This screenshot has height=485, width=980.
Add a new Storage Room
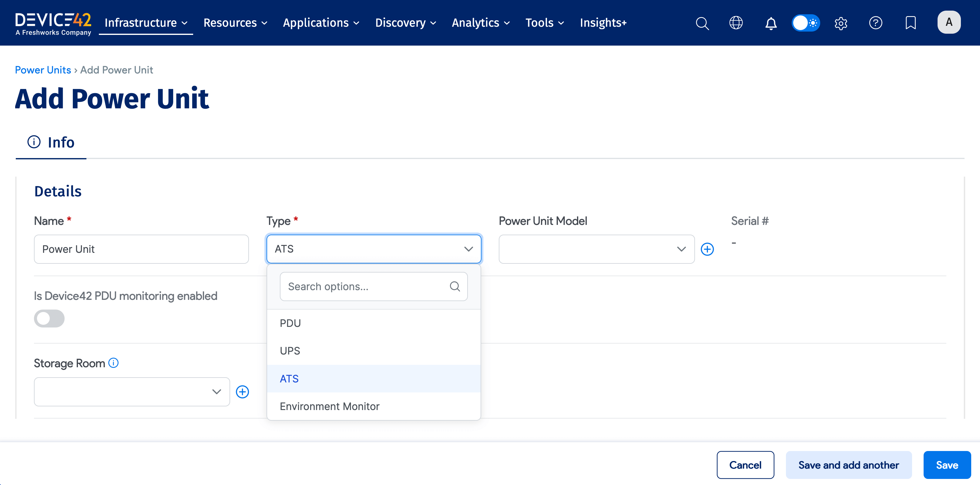pos(242,392)
